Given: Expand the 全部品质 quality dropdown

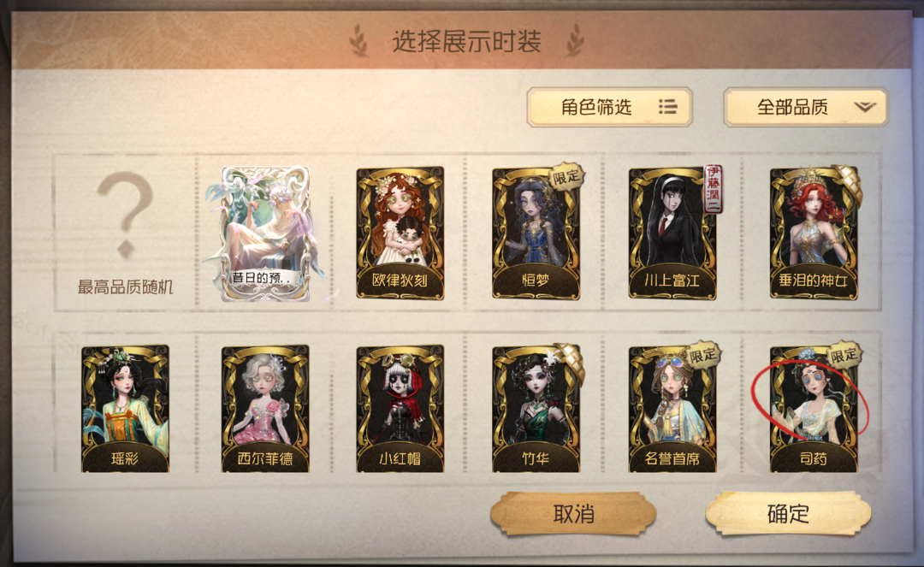Looking at the screenshot, I should coord(806,107).
